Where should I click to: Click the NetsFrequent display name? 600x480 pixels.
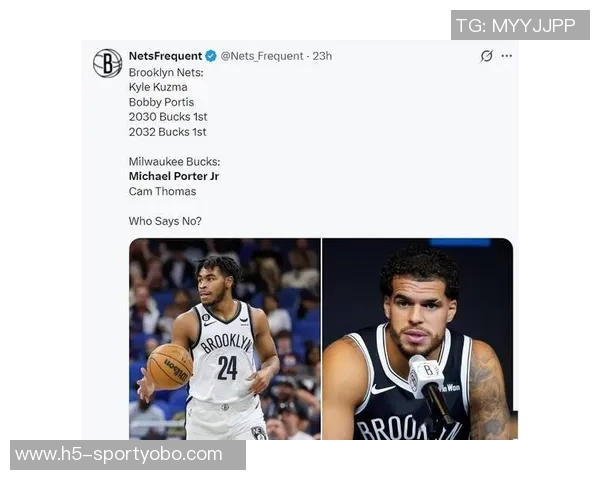[165, 56]
